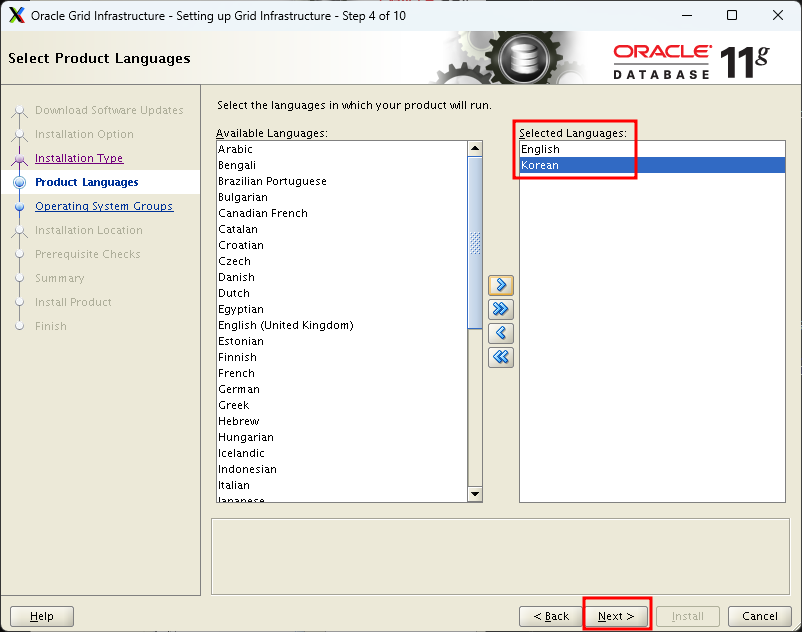
Task: Select English (United Kingdom) entry
Action: click(x=342, y=325)
